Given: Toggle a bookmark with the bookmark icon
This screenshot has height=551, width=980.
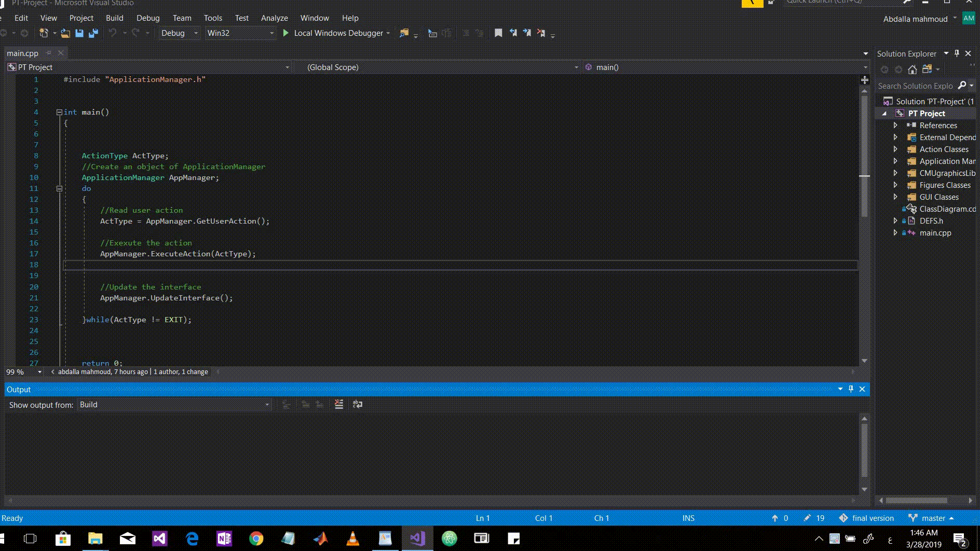Looking at the screenshot, I should pos(498,33).
